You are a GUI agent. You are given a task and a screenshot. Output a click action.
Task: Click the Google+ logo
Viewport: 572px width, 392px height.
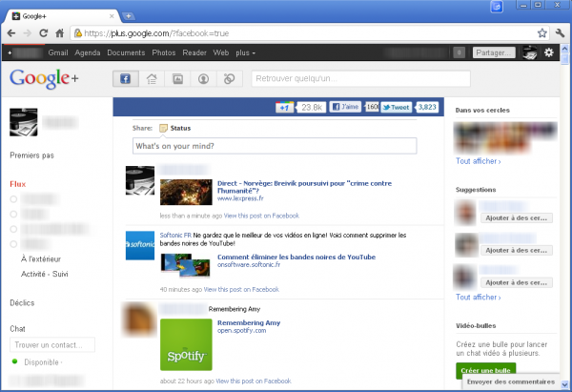(44, 78)
